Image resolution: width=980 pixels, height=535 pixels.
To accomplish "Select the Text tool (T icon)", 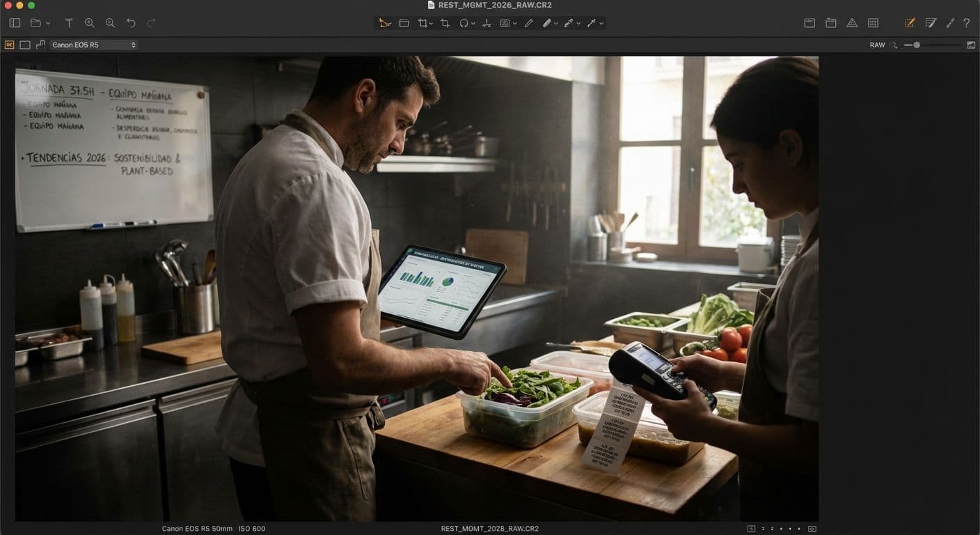I will [x=69, y=23].
